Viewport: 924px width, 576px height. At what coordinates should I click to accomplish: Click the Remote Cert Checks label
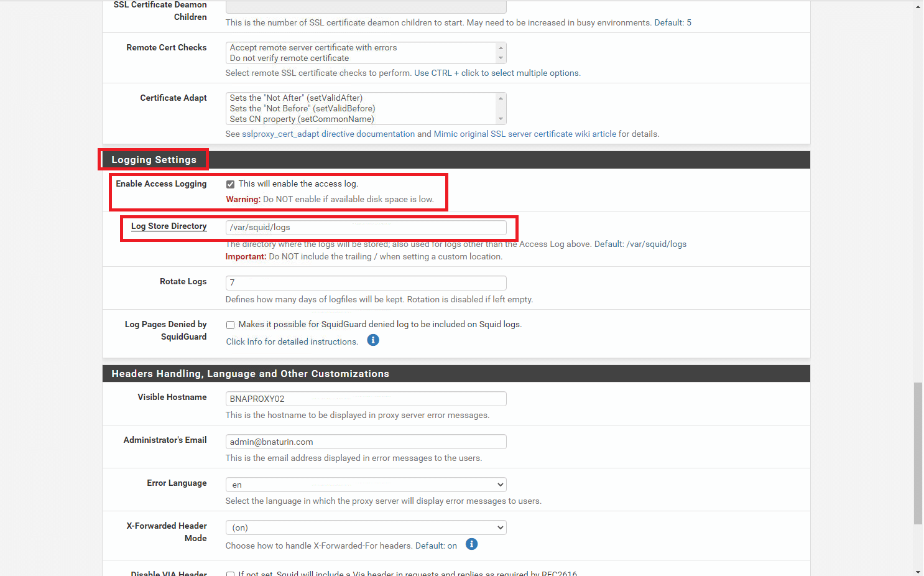[166, 47]
